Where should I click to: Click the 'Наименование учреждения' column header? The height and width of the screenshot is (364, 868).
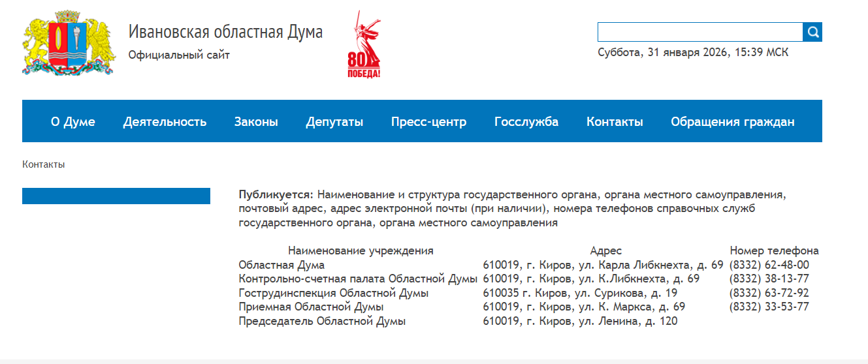pyautogui.click(x=361, y=250)
